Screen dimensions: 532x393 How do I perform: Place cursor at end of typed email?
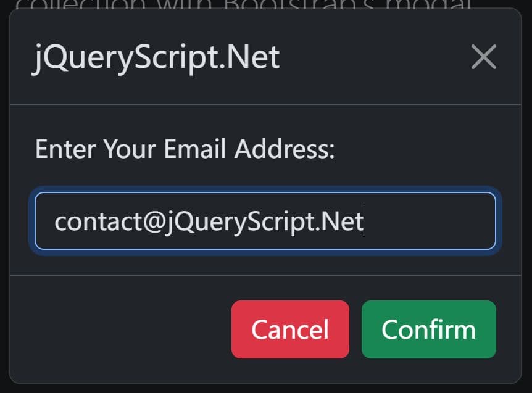click(364, 221)
